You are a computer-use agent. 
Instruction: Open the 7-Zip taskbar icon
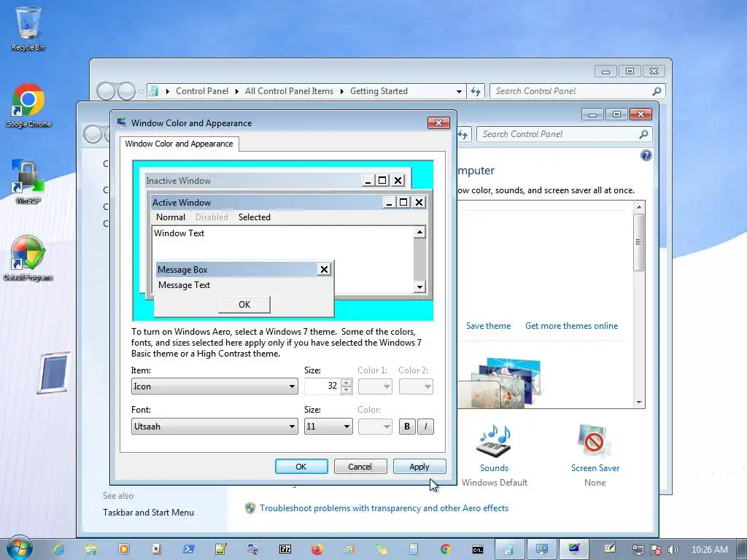[285, 550]
